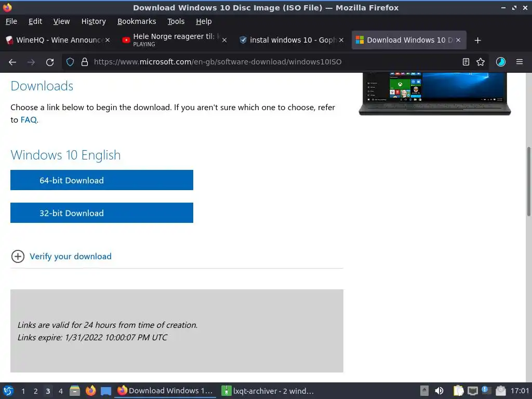
Task: Click the panel clock showing 17:01
Action: click(x=520, y=391)
